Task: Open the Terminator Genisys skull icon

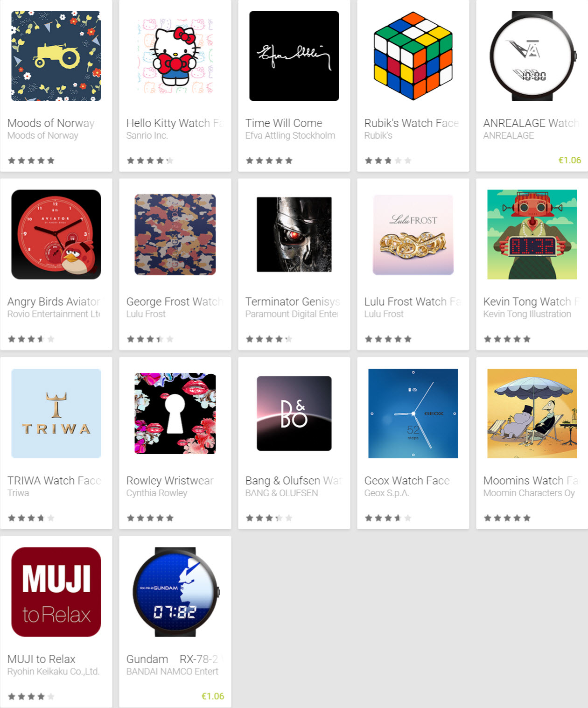Action: [x=294, y=234]
